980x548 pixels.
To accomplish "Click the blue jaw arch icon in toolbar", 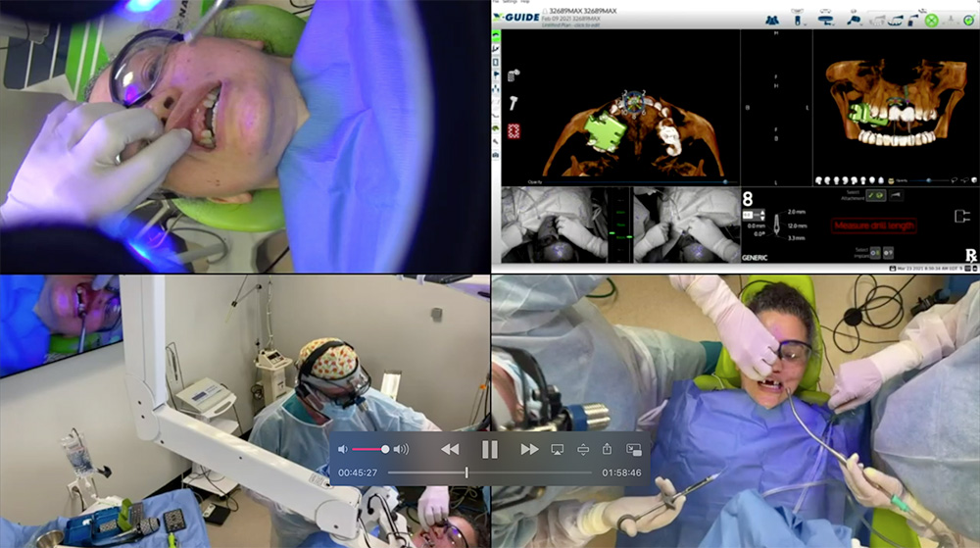I will tap(895, 21).
